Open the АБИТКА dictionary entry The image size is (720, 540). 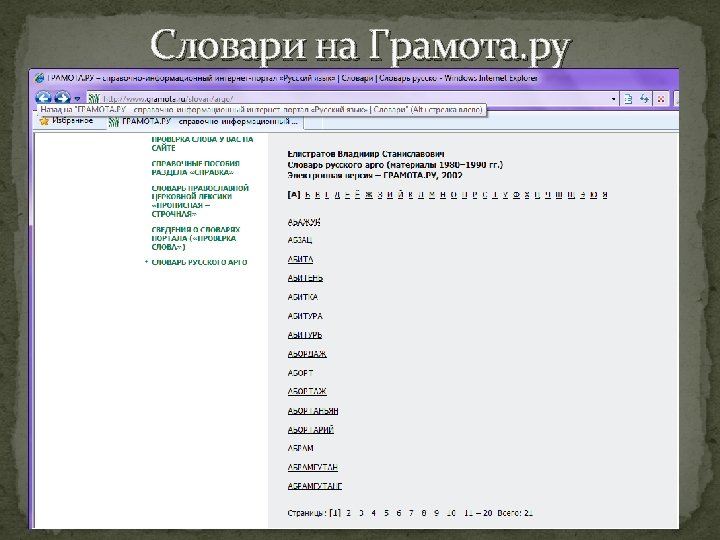[303, 297]
